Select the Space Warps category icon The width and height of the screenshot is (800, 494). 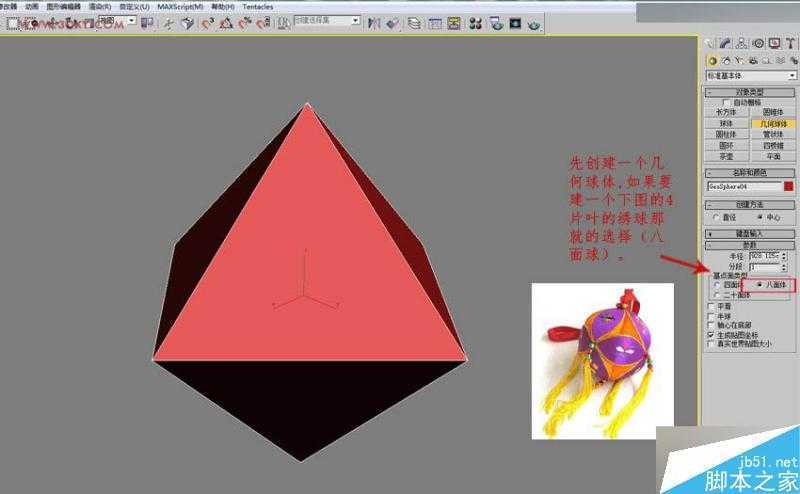point(781,61)
